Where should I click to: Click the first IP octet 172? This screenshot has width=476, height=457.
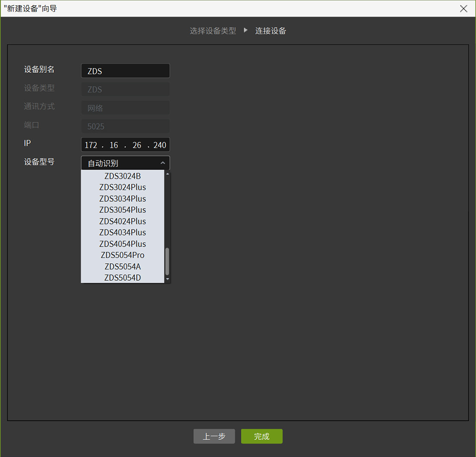[x=91, y=145]
